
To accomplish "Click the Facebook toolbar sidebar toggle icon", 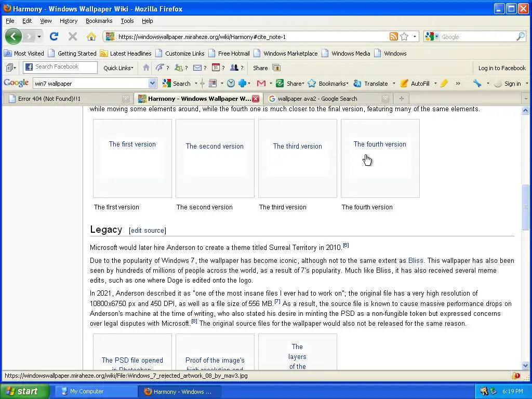I will pyautogui.click(x=10, y=68).
